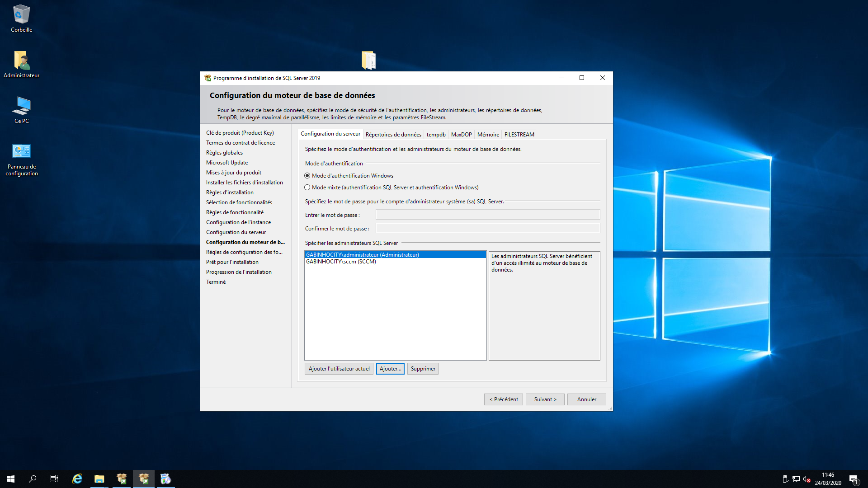This screenshot has width=868, height=488.
Task: Select the Ce PC desktop icon
Action: pos(21,110)
